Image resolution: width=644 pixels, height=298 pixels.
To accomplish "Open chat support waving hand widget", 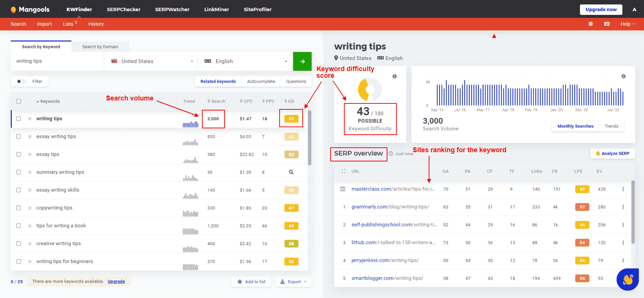I will point(628,279).
